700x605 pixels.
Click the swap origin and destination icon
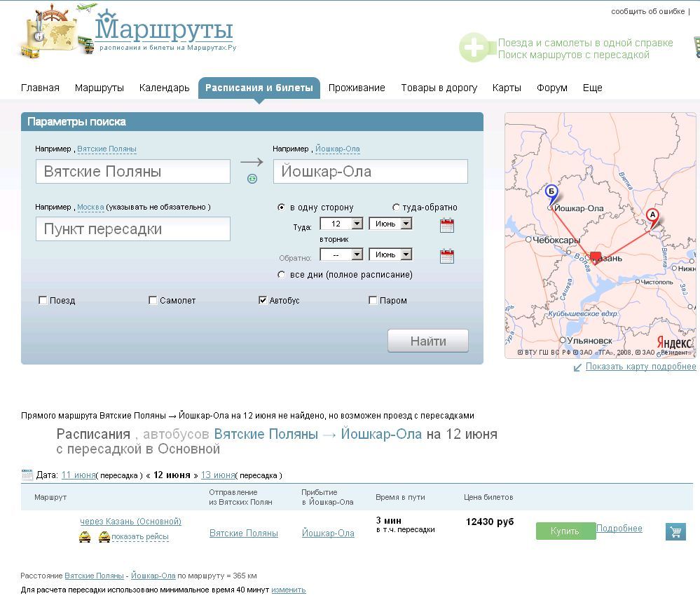tap(252, 179)
